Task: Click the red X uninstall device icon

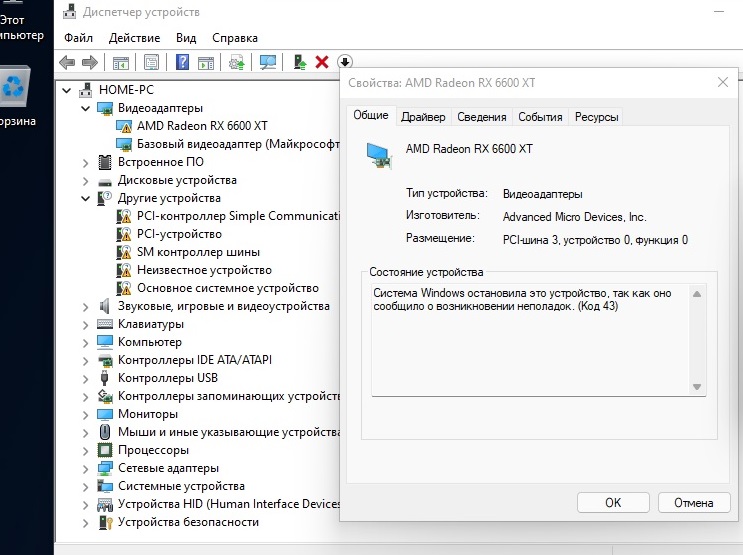Action: 322,62
